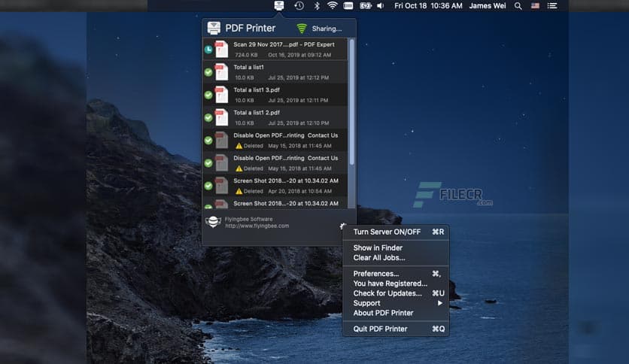The width and height of the screenshot is (629, 364).
Task: Click the PDF Printer menu bar icon
Action: (279, 5)
